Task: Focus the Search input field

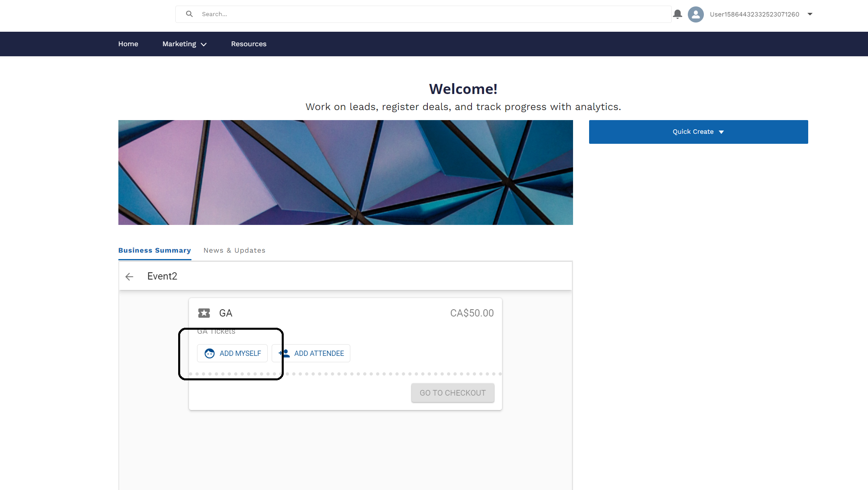Action: click(433, 14)
